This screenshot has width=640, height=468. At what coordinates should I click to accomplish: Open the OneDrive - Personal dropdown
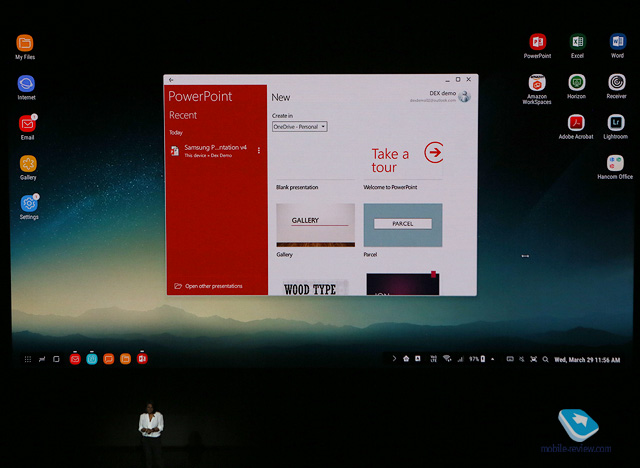pyautogui.click(x=300, y=127)
